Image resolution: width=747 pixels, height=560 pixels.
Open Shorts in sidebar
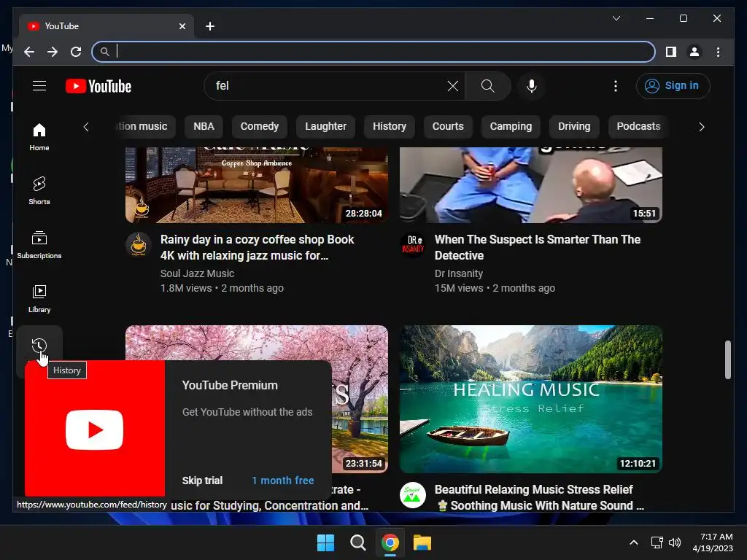39,191
